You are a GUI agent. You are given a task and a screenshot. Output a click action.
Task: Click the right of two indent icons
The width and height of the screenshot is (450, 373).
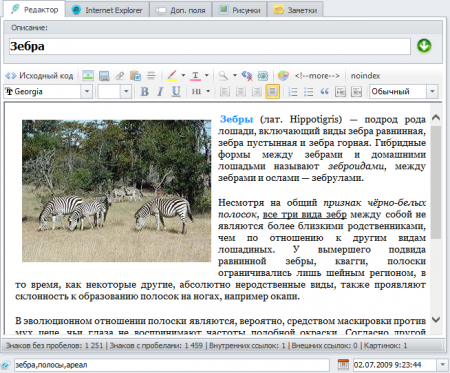point(356,91)
